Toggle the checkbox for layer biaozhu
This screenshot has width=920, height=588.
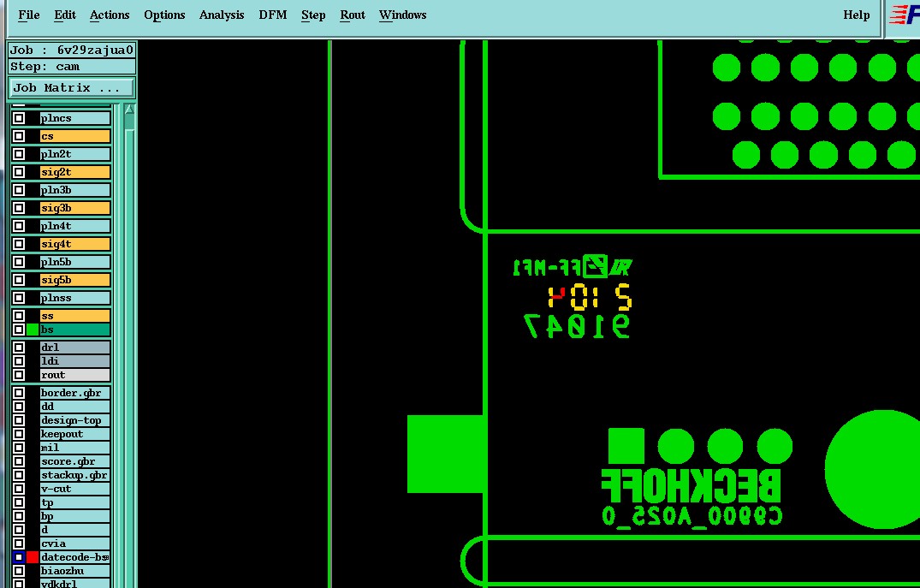coord(19,571)
